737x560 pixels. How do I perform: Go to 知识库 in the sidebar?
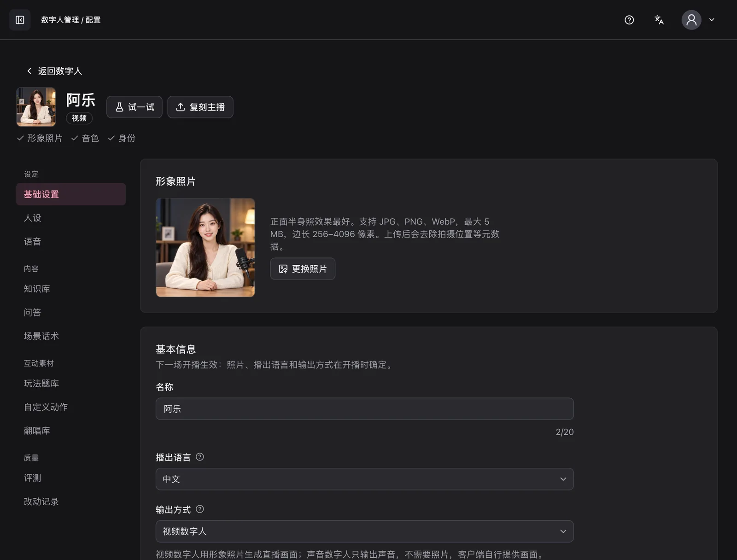pyautogui.click(x=71, y=289)
